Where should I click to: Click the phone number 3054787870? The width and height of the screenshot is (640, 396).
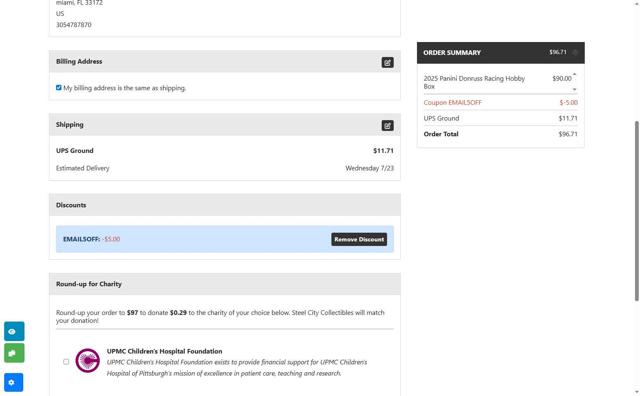pyautogui.click(x=74, y=24)
